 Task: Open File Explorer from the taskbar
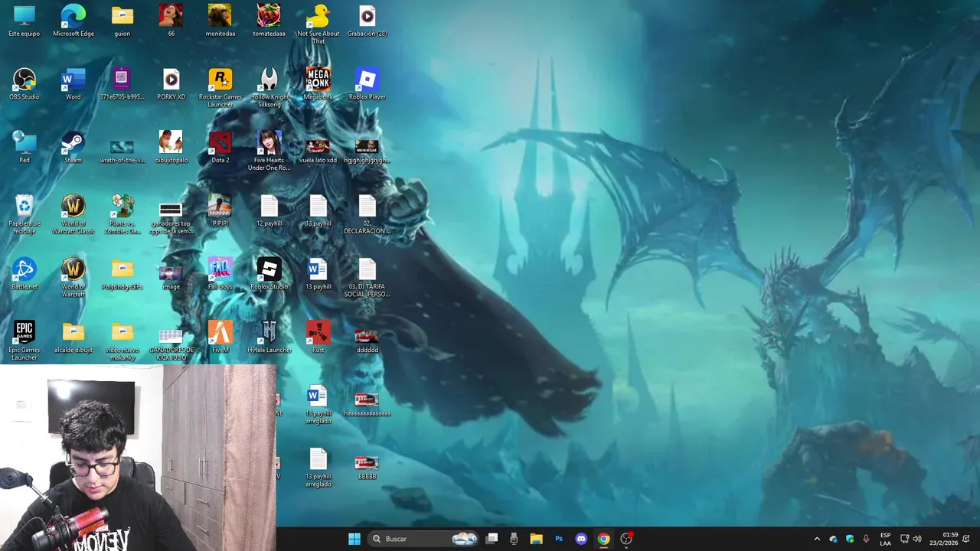point(536,539)
